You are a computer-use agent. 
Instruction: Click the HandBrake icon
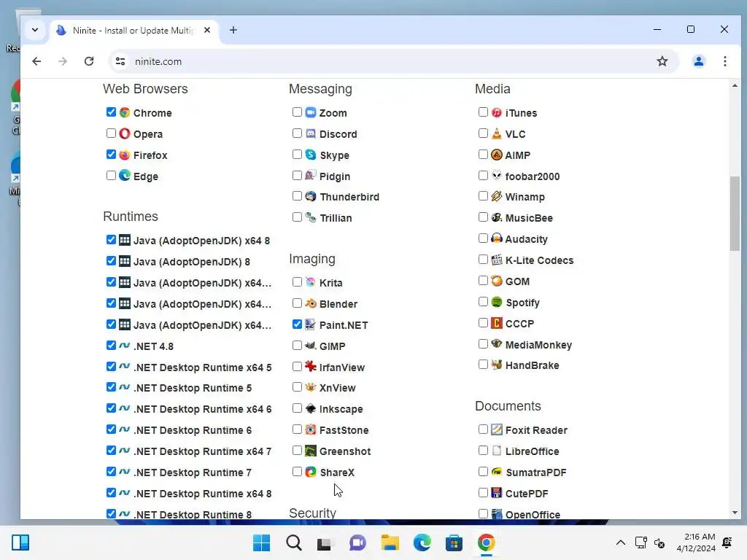[x=496, y=365]
